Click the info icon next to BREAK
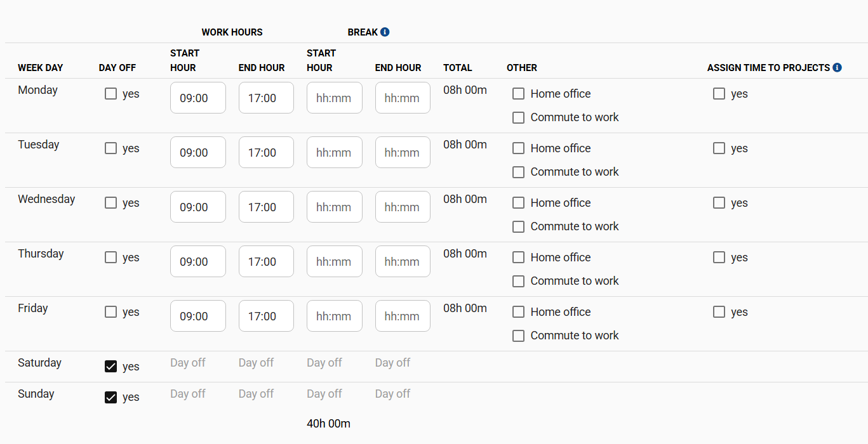868x444 pixels. coord(385,32)
